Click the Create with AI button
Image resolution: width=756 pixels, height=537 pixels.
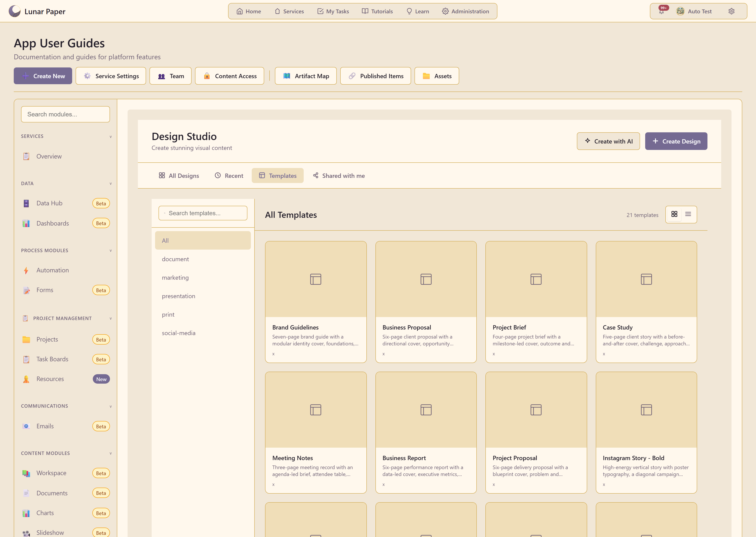[608, 141]
